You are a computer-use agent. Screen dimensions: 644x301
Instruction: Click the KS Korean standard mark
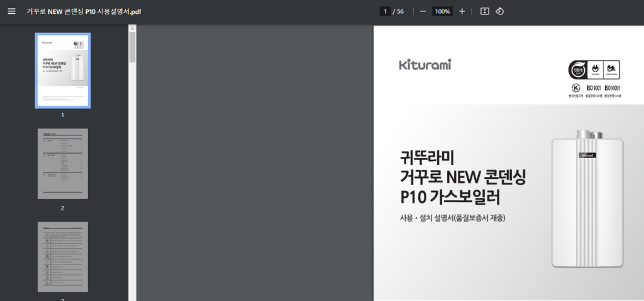pyautogui.click(x=576, y=91)
